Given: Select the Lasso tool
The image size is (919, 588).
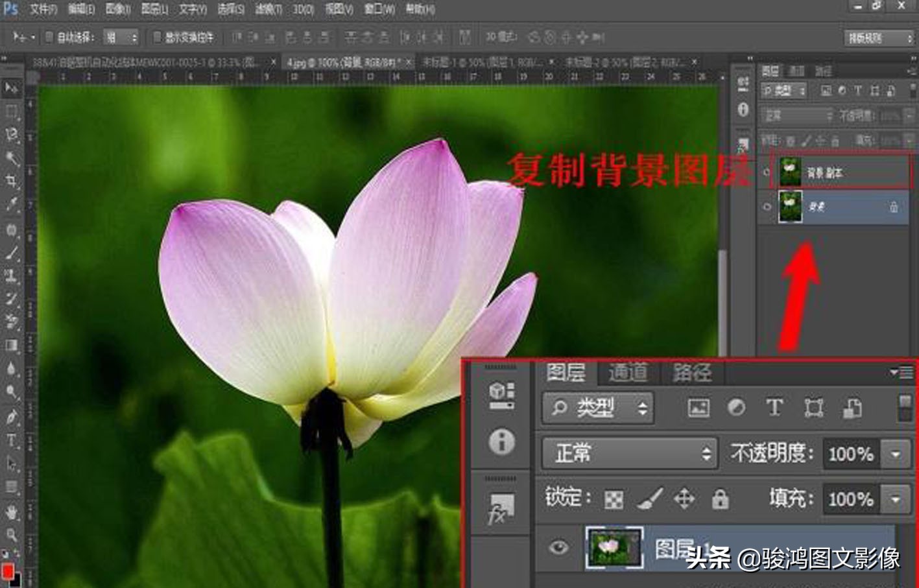Looking at the screenshot, I should tap(11, 135).
